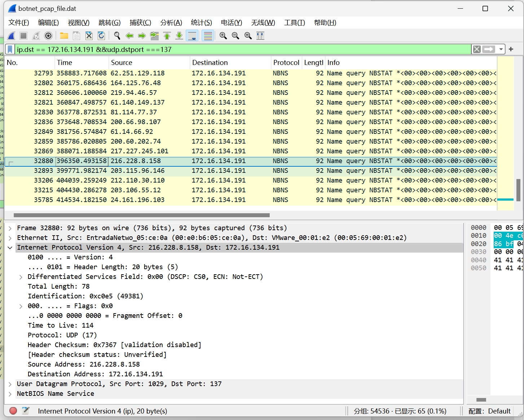Open the 统计(S) menu
Viewport: 524px width, 420px height.
201,23
